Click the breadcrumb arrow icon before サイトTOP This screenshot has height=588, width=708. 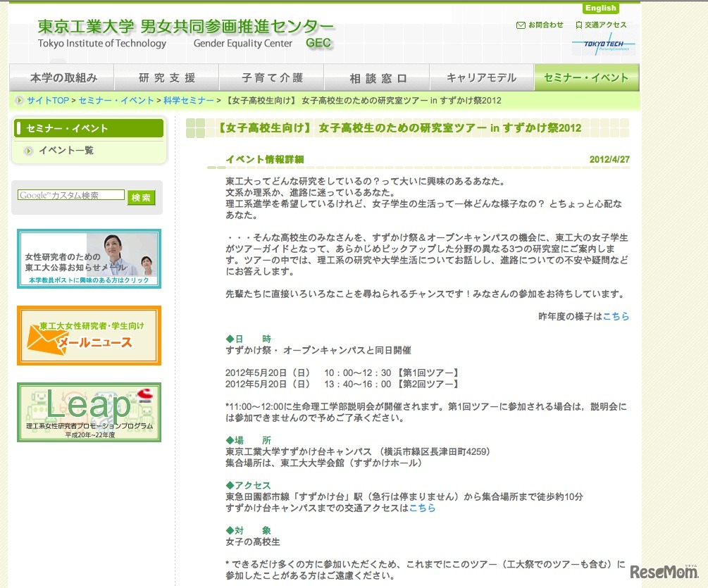point(19,100)
